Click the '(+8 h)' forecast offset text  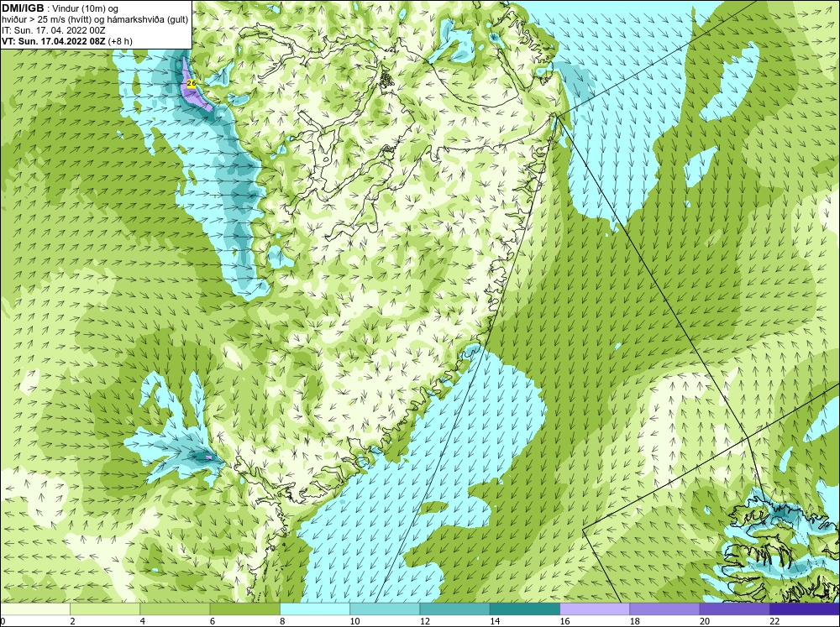pyautogui.click(x=120, y=40)
